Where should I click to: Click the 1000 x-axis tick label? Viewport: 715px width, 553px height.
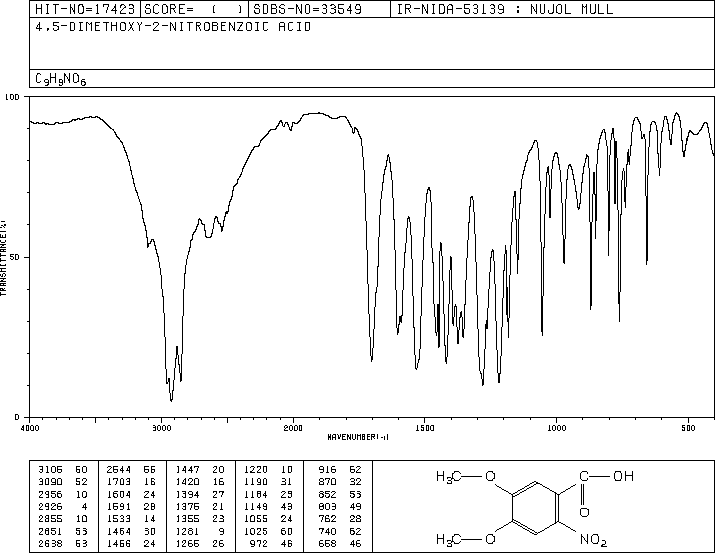pos(556,428)
